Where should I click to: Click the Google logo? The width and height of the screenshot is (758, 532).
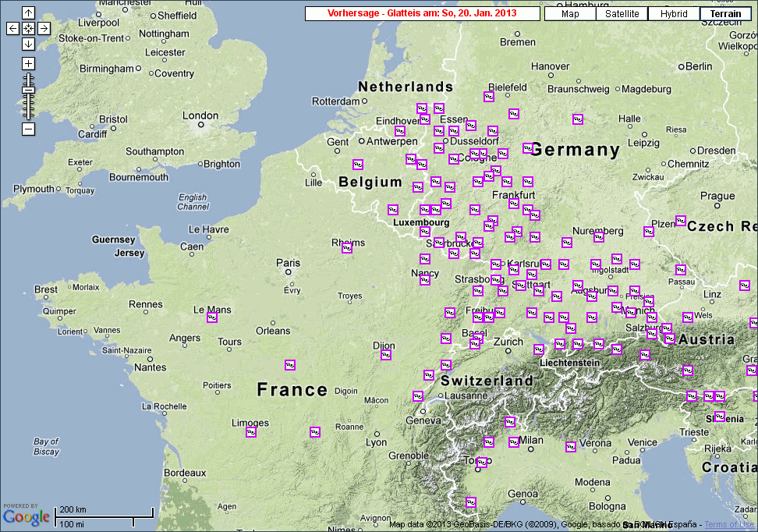[x=26, y=516]
